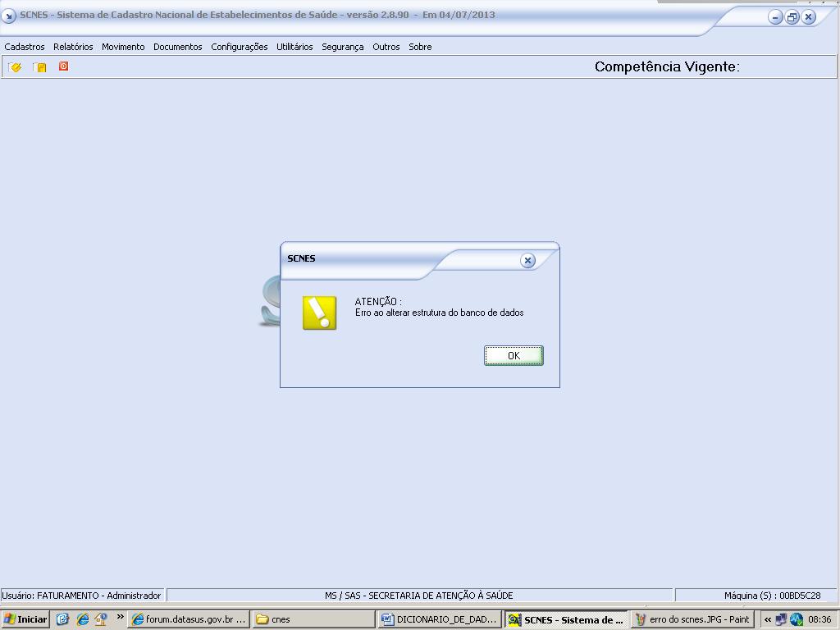Open the Segurança menu

[342, 47]
